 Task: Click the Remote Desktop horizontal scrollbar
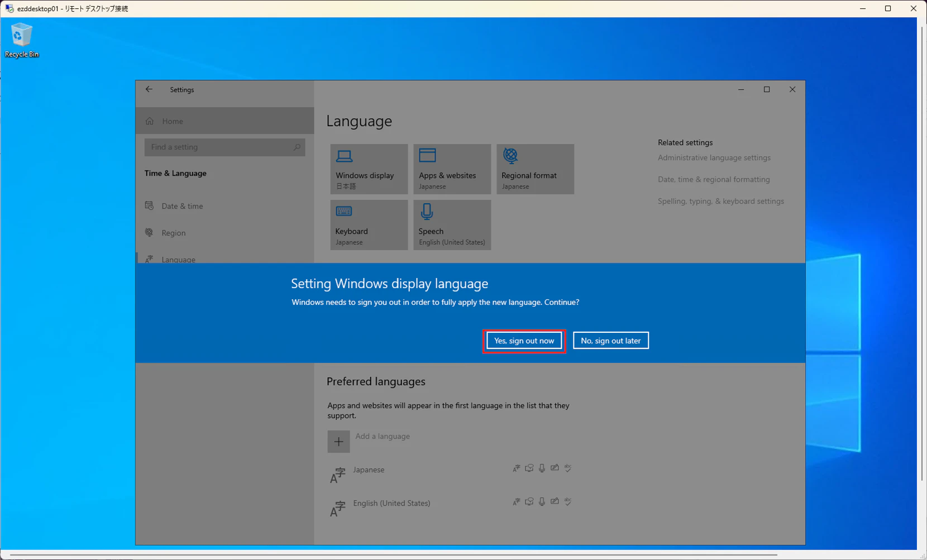[x=394, y=555]
